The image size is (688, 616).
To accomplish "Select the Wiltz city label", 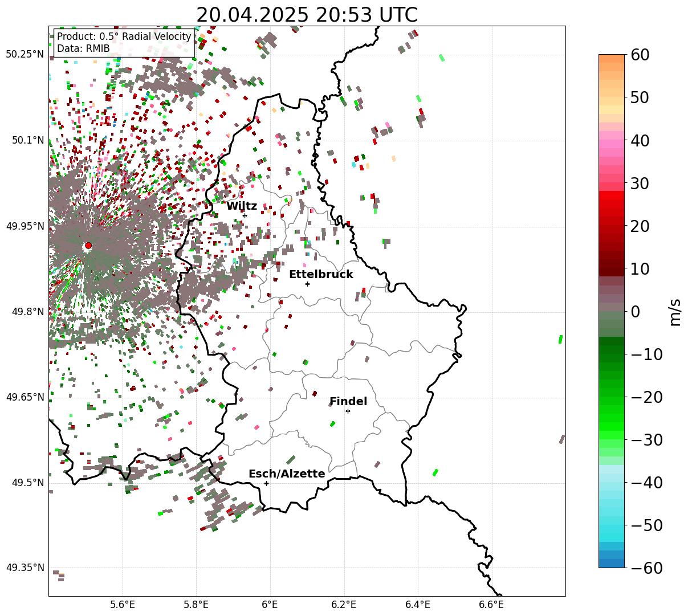I will 242,206.
